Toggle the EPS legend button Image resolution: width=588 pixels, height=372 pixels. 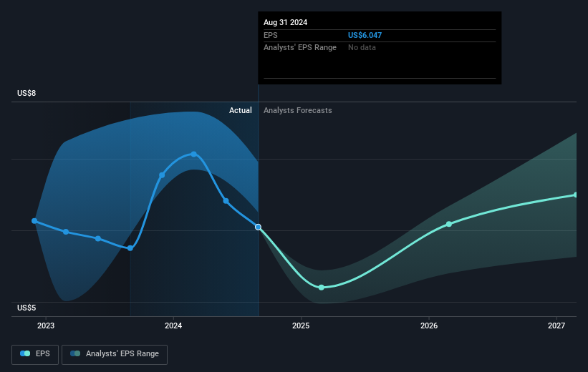tap(35, 354)
